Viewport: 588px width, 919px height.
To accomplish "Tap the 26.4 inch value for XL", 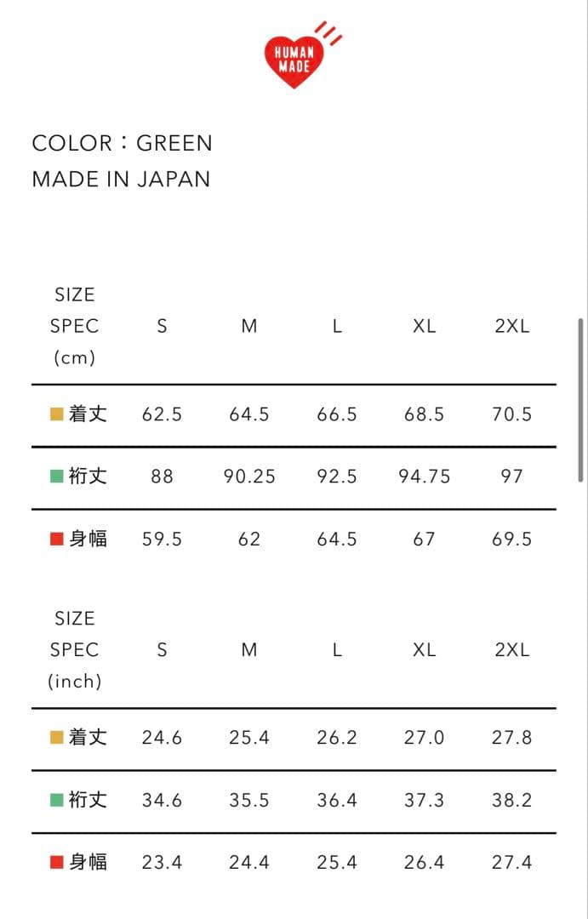I will click(424, 863).
